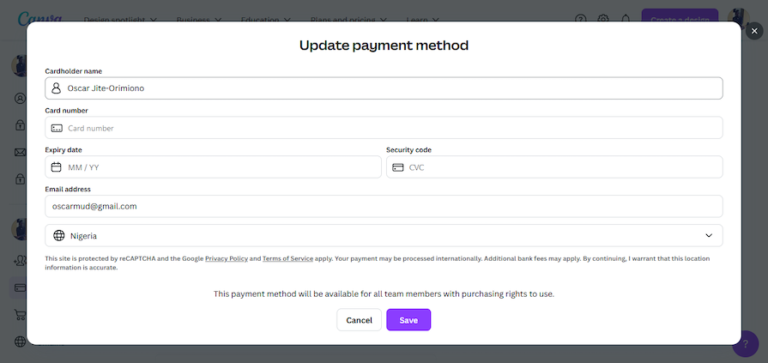
Task: Click the person icon in Cardholder name
Action: click(x=56, y=88)
